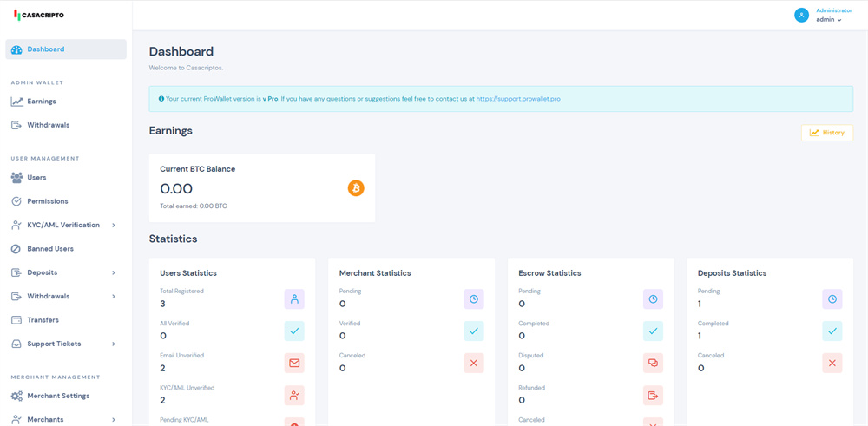Image resolution: width=868 pixels, height=426 pixels.
Task: Select Permissions in User Management
Action: (47, 201)
